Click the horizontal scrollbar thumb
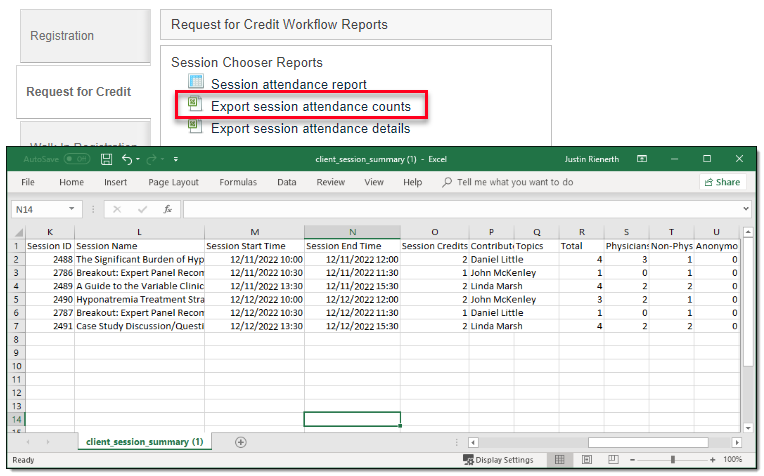764x476 pixels. click(x=648, y=442)
